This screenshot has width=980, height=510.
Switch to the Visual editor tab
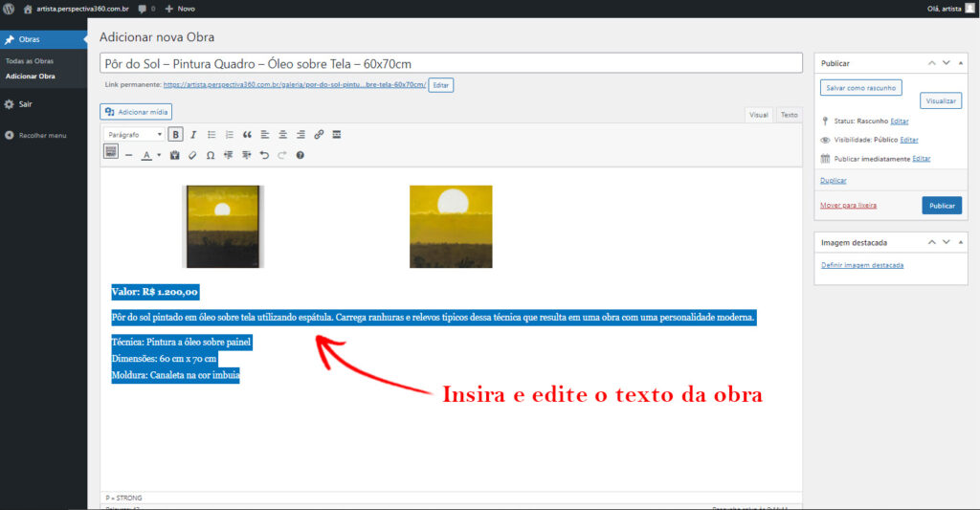coord(759,115)
